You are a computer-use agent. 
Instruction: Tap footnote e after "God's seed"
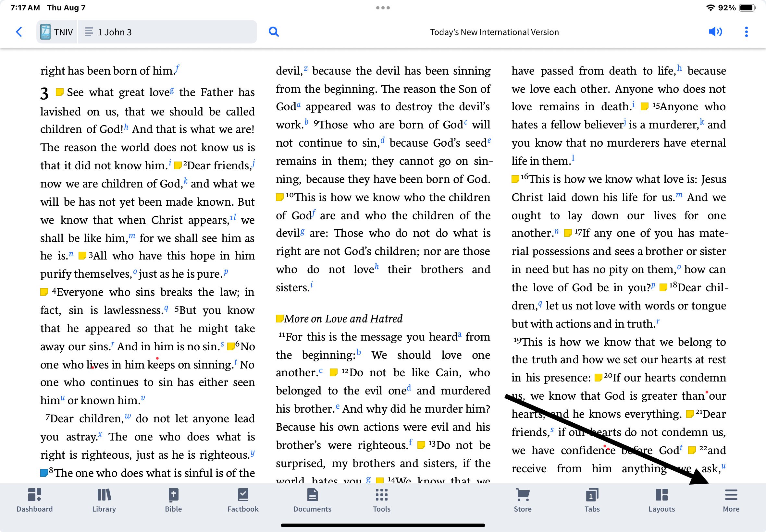click(489, 140)
